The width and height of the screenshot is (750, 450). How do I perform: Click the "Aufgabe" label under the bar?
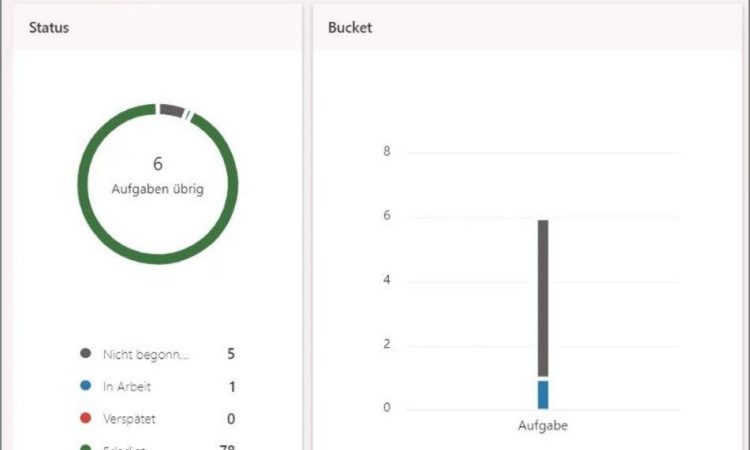(x=543, y=426)
